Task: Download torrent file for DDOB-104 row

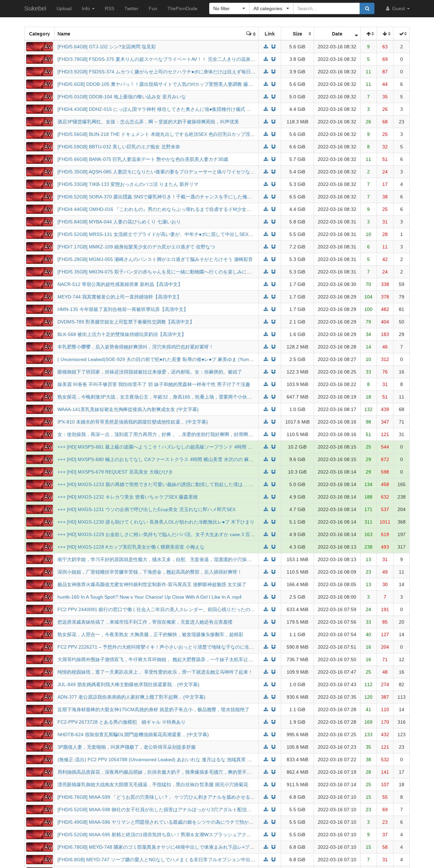Action: tap(266, 97)
